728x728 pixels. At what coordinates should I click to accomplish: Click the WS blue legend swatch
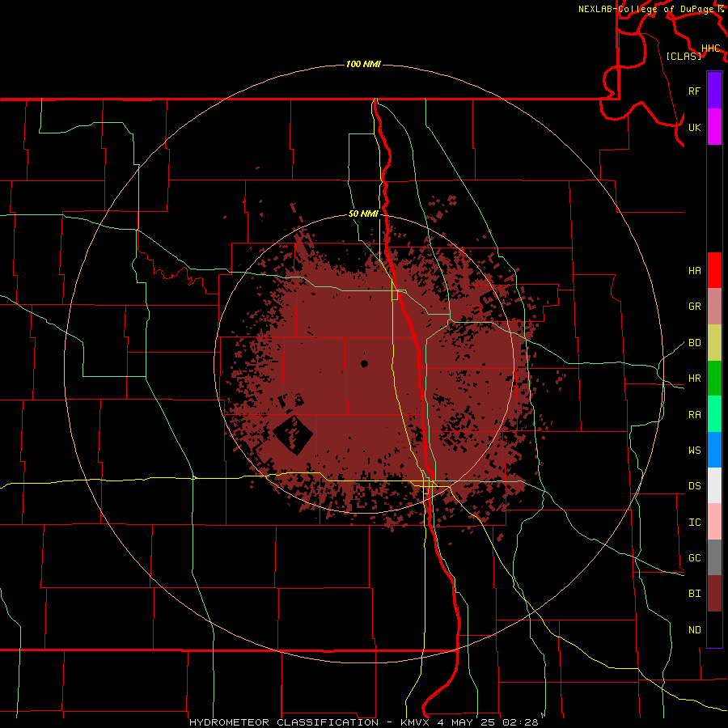click(x=714, y=450)
